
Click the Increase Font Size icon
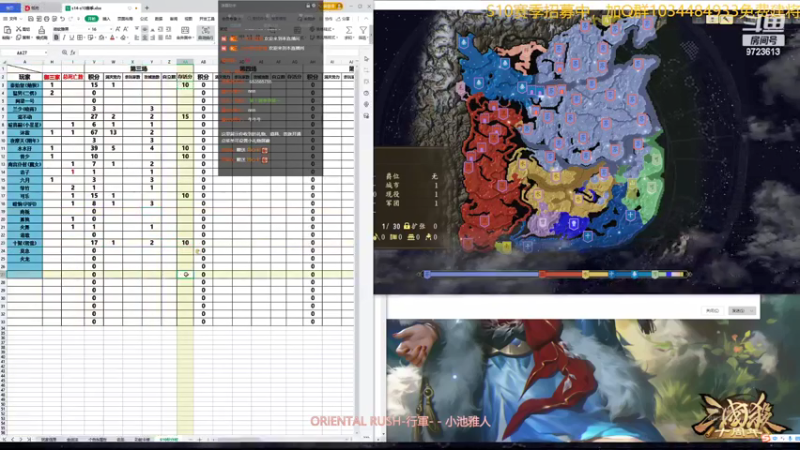tap(118, 29)
